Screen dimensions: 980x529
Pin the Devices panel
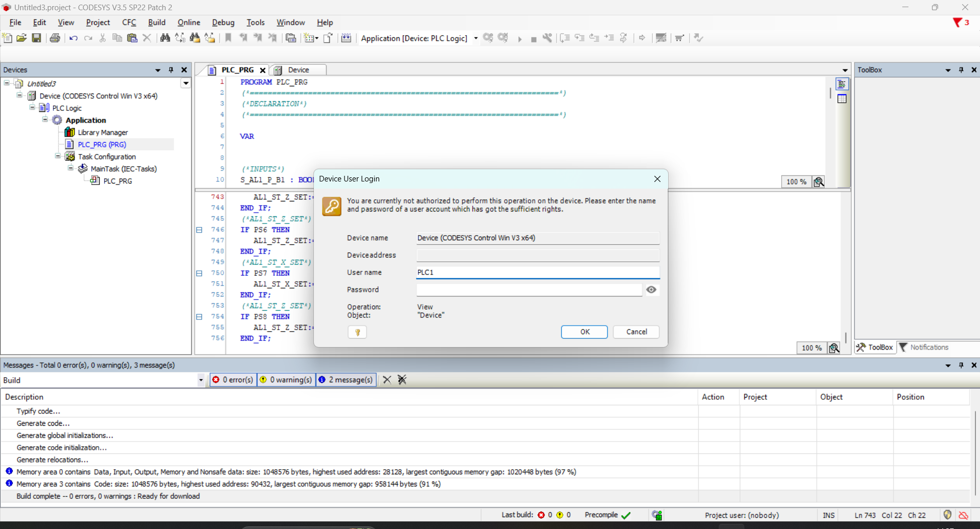point(171,70)
